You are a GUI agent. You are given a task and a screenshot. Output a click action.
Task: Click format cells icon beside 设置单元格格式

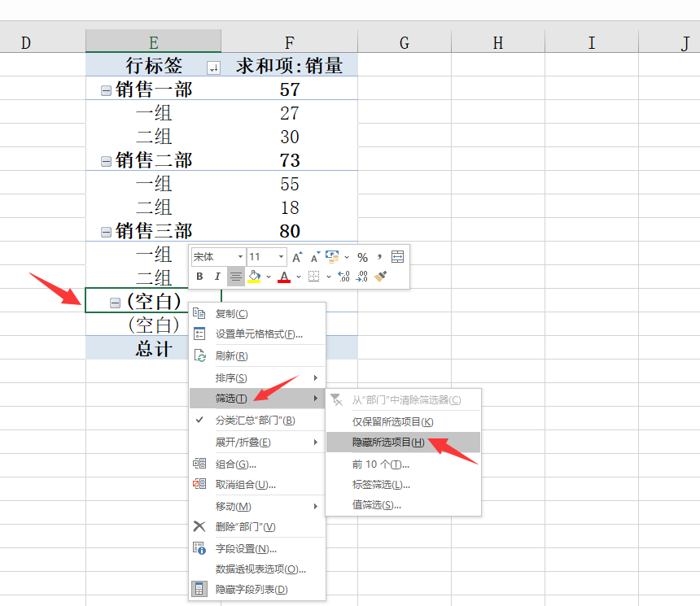coord(199,334)
